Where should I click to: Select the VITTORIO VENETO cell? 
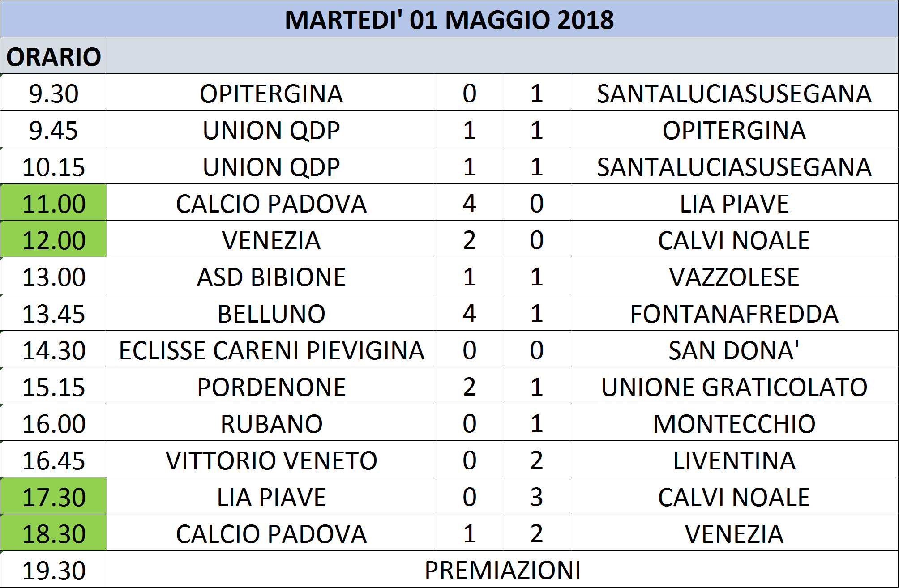(271, 459)
